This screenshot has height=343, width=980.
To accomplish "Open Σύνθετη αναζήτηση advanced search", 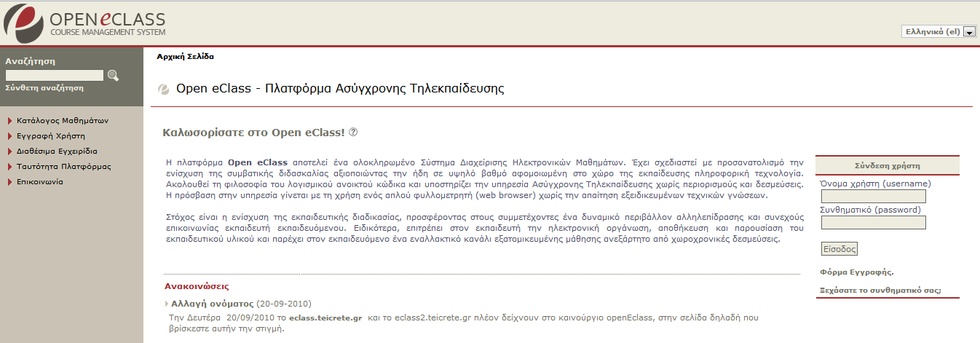I will [44, 87].
